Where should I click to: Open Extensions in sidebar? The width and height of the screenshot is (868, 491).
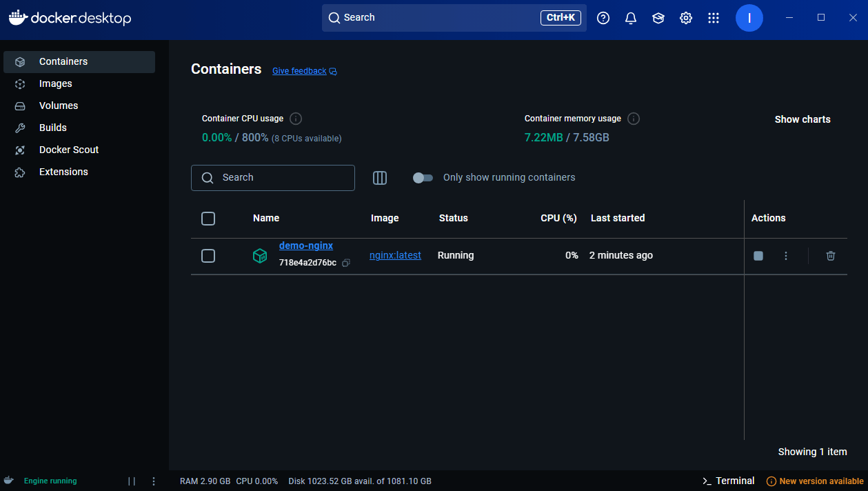click(x=79, y=172)
